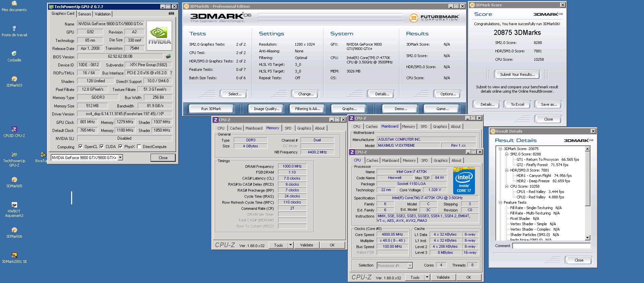Open the SPD tab in CPU-Z Memory window
Image resolution: width=644 pixels, height=283 pixels.
[x=288, y=128]
